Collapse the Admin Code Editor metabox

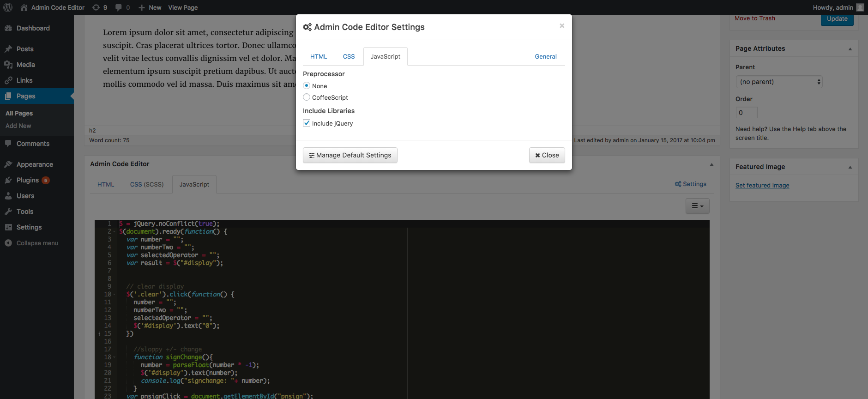click(711, 164)
